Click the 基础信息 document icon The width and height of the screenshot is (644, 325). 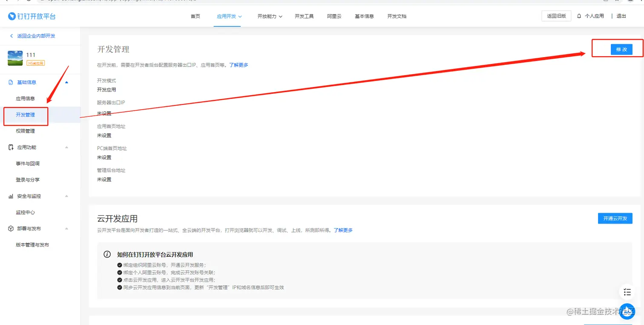(10, 82)
